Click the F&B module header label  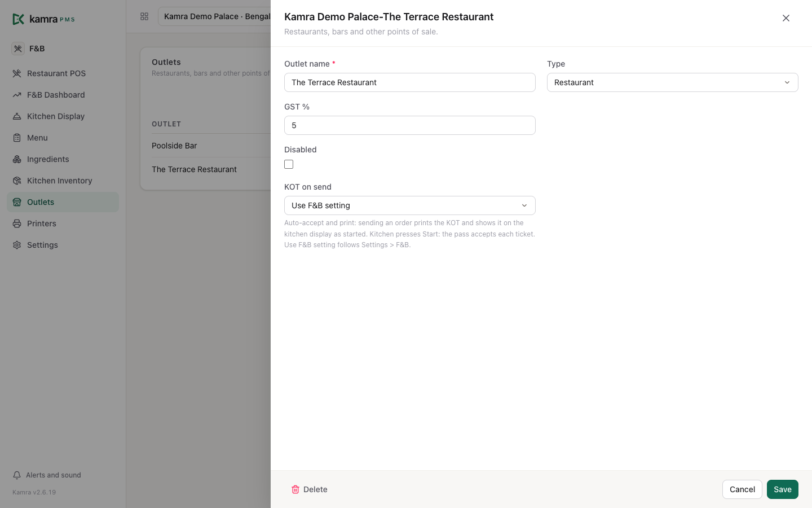[37, 49]
